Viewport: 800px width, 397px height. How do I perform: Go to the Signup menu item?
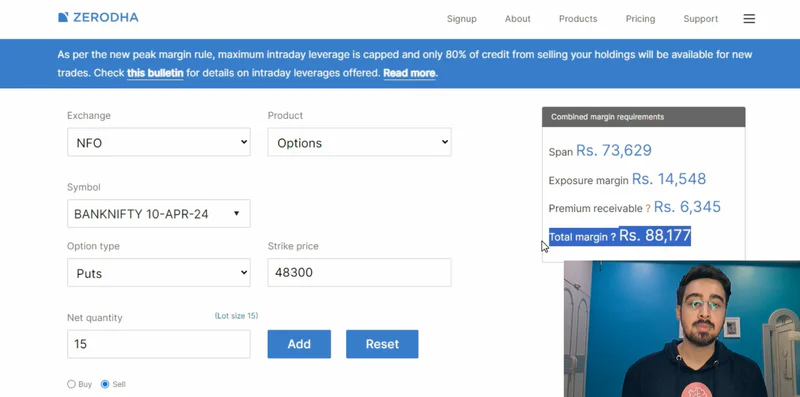[x=461, y=19]
